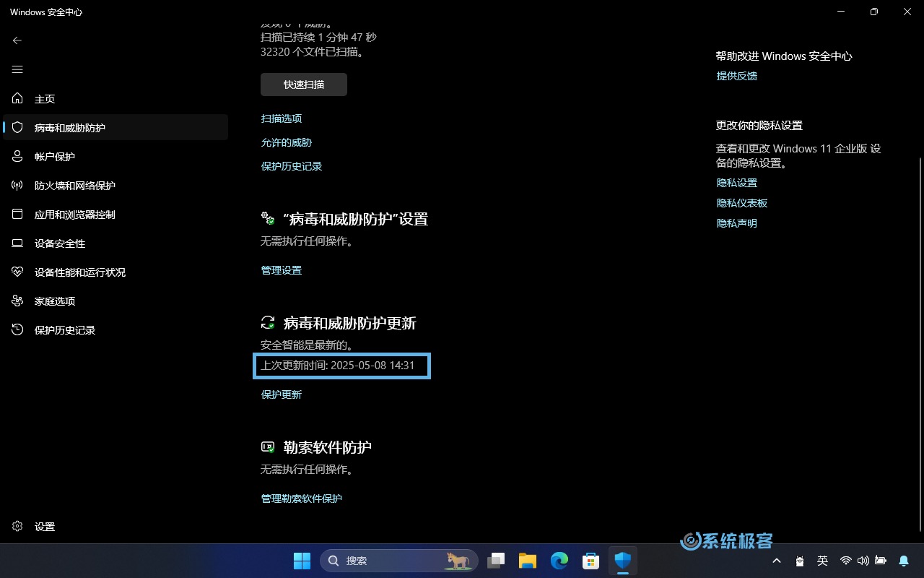Open File Explorer from the taskbar

pos(528,561)
